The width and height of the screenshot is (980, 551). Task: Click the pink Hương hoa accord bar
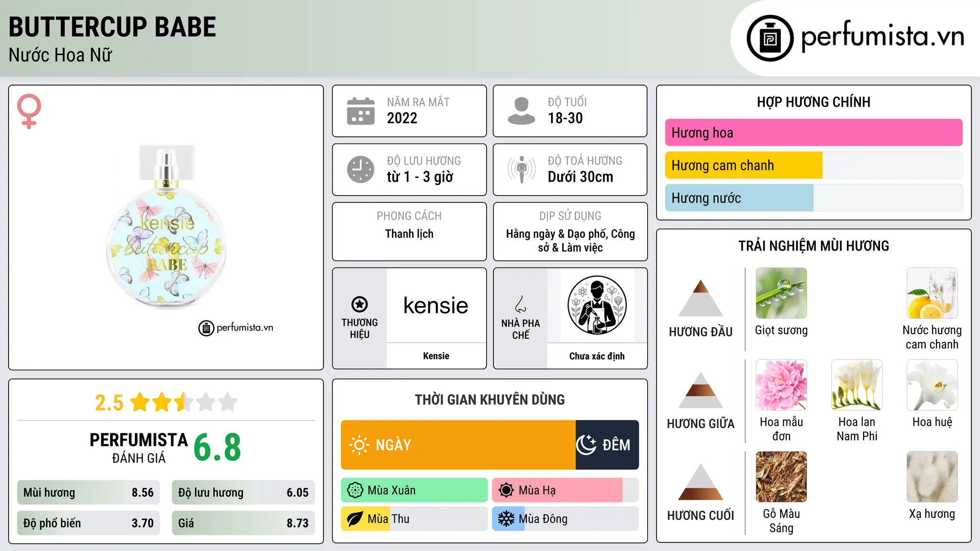813,132
